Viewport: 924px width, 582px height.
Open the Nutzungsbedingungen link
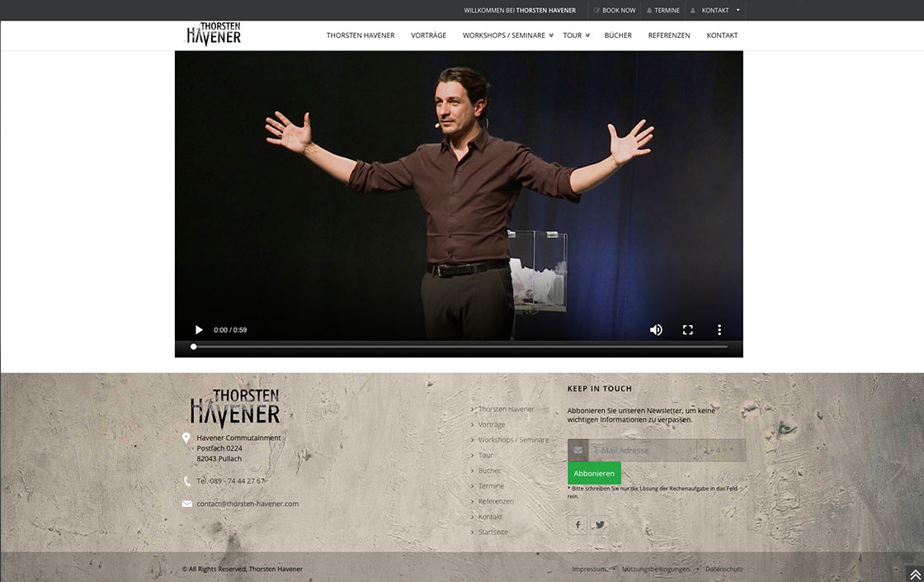click(655, 569)
